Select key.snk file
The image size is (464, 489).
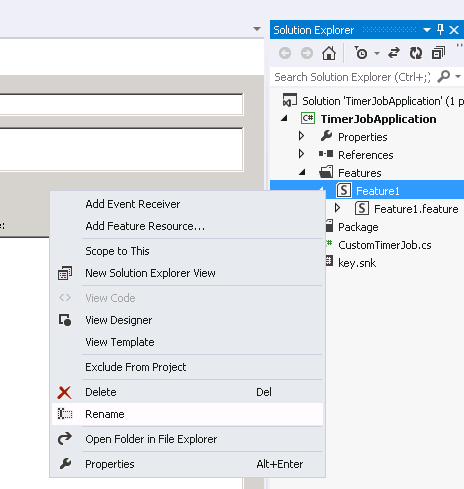pos(357,263)
